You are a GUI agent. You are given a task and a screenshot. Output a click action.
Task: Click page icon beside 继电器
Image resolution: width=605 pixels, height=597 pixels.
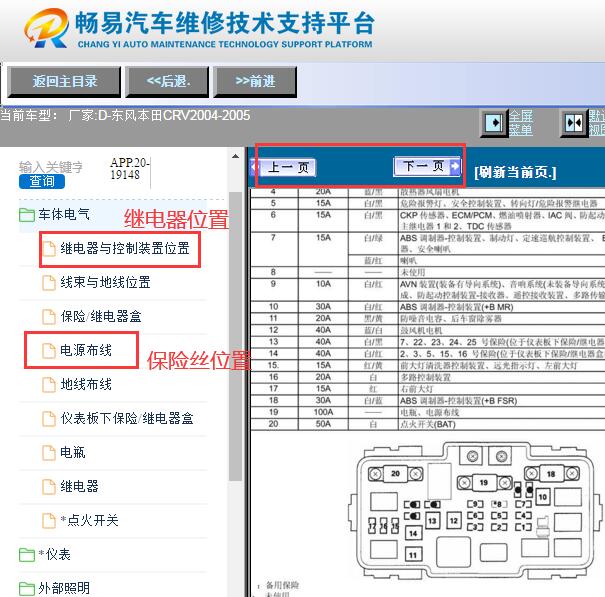[49, 487]
